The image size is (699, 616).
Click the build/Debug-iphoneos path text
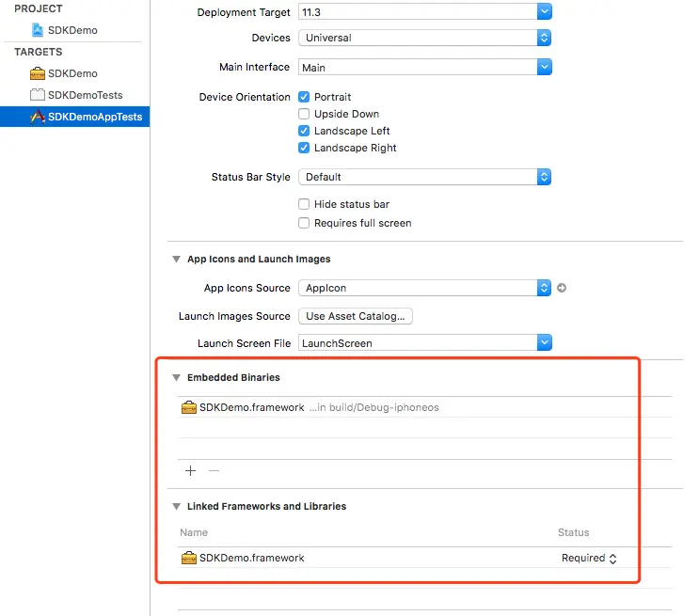pyautogui.click(x=374, y=407)
